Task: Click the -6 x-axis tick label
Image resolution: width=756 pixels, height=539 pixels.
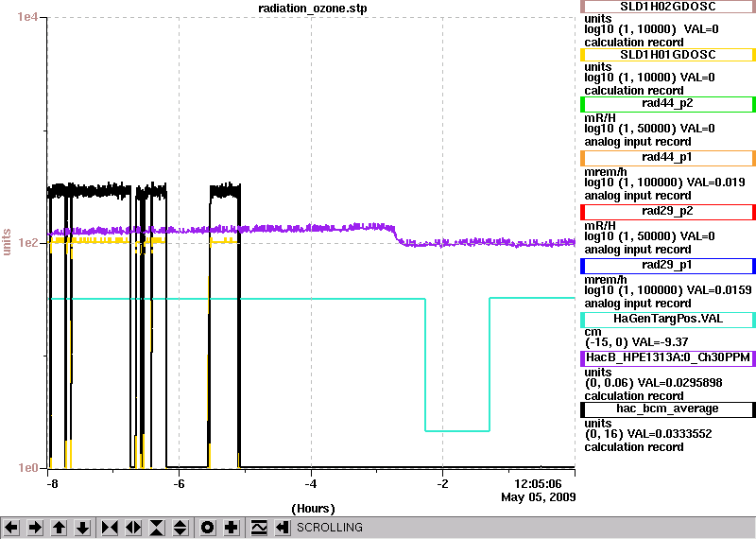Action: click(x=179, y=483)
